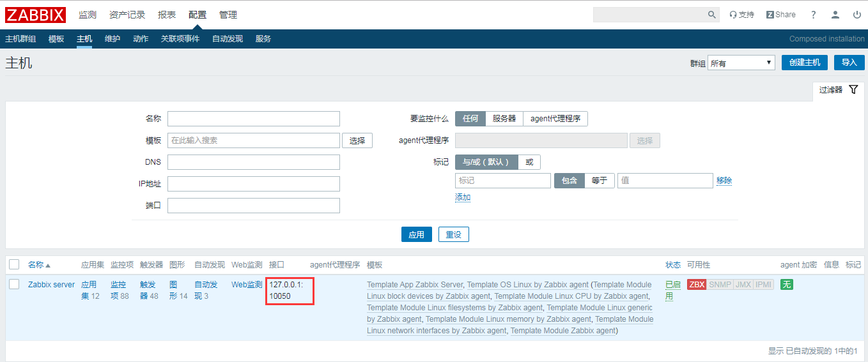Click the top search input field
This screenshot has height=362, width=868.
click(650, 15)
